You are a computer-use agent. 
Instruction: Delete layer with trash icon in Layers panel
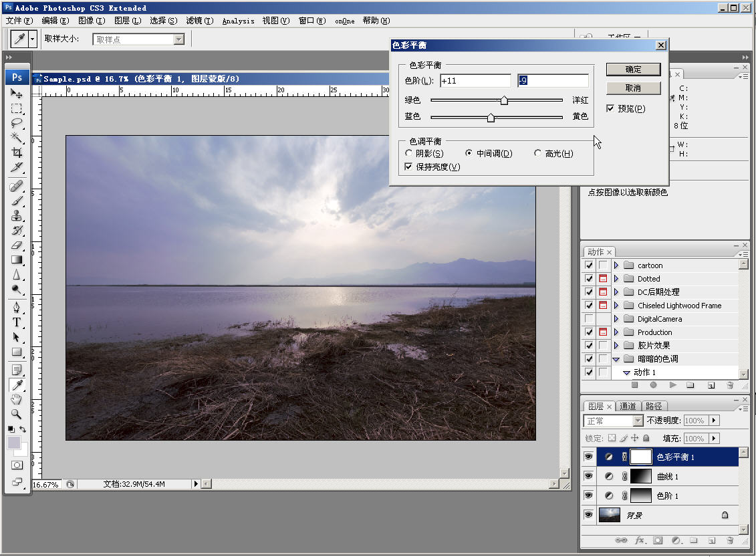(x=730, y=540)
